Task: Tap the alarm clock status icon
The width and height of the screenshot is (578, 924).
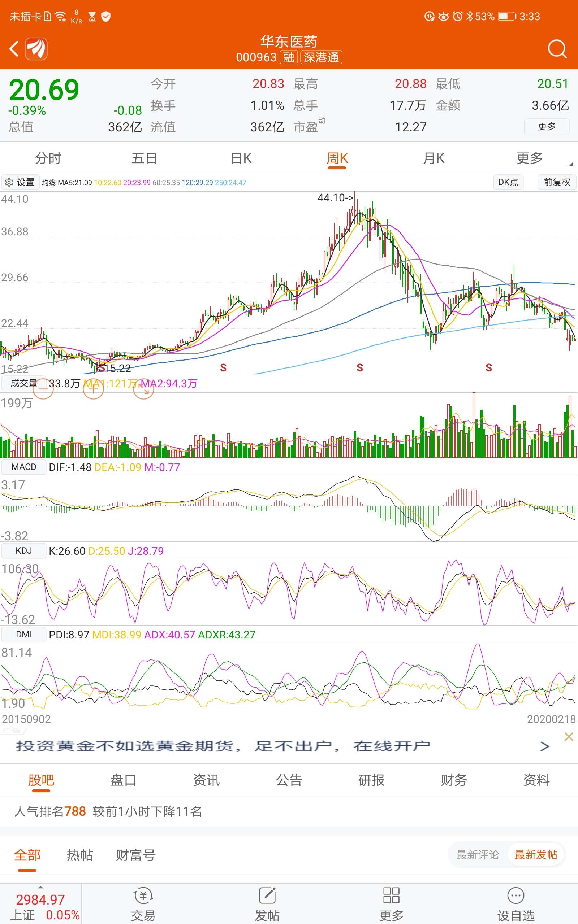Action: (458, 16)
